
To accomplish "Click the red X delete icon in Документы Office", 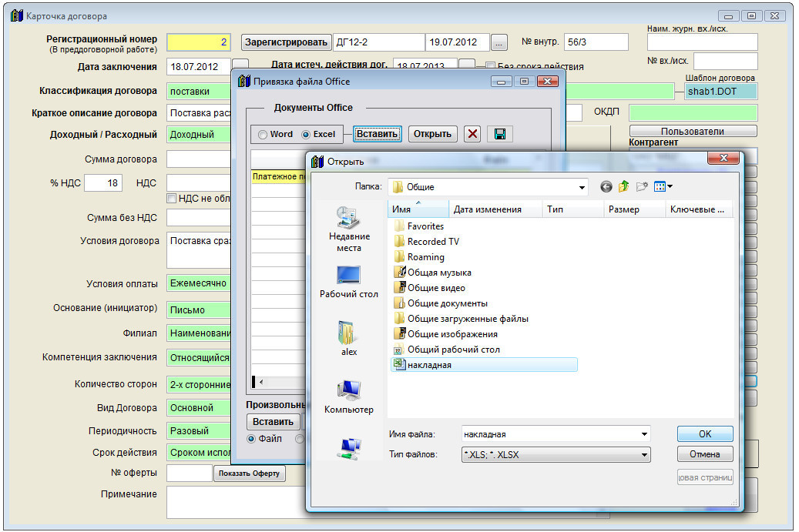I will [x=473, y=134].
